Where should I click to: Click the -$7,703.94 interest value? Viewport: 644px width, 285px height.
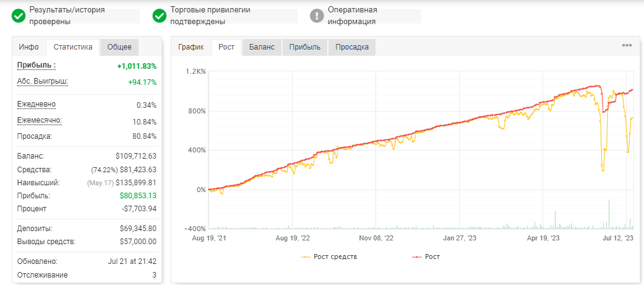coord(140,209)
